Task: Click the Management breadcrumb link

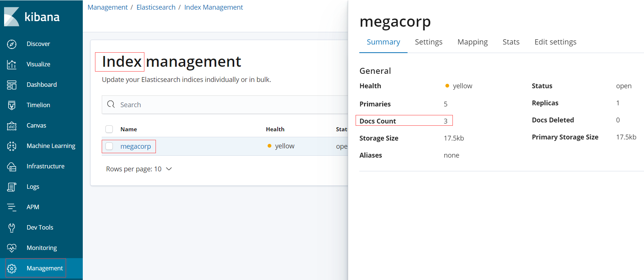Action: point(108,7)
